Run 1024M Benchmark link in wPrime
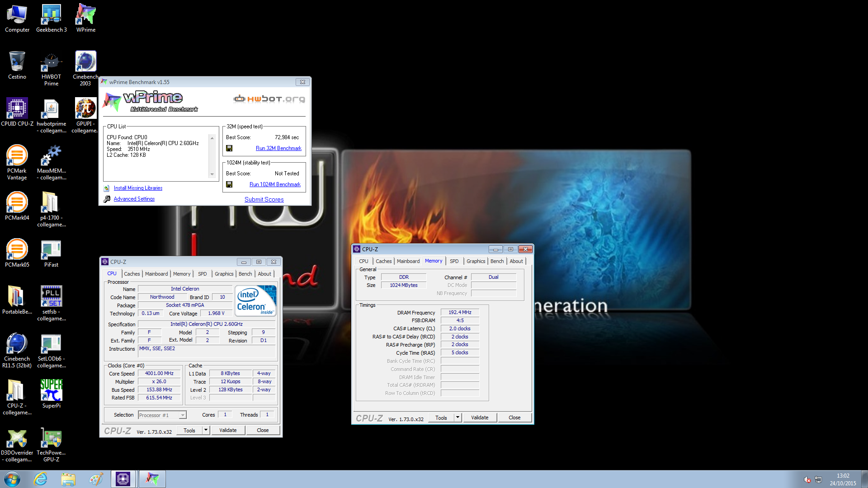 [275, 184]
